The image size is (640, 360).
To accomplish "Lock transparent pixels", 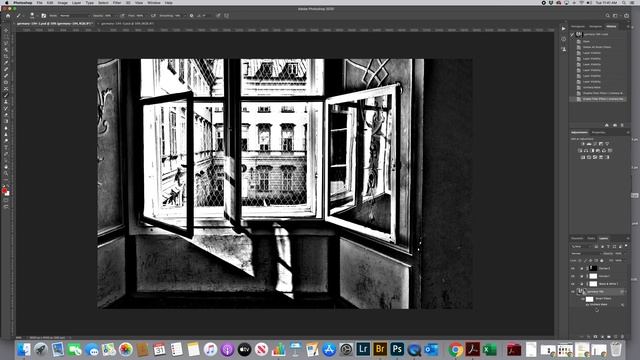I will [x=580, y=260].
